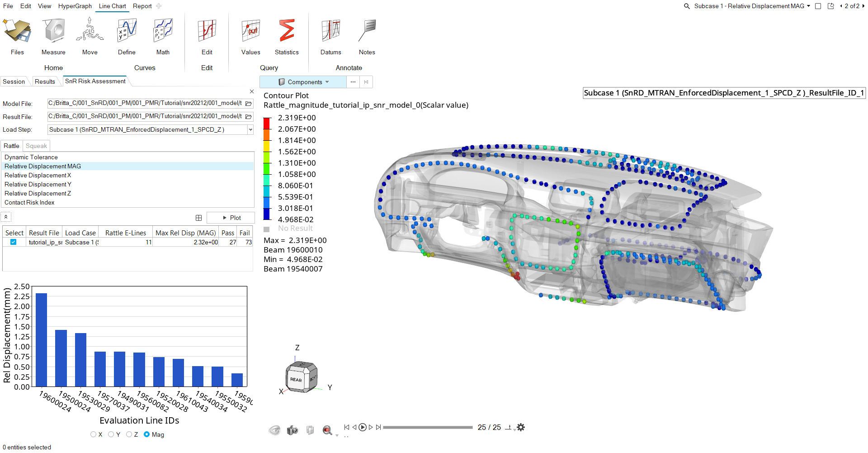Click the animation frame slider
Viewport: 868px width, 453px height.
click(427, 427)
